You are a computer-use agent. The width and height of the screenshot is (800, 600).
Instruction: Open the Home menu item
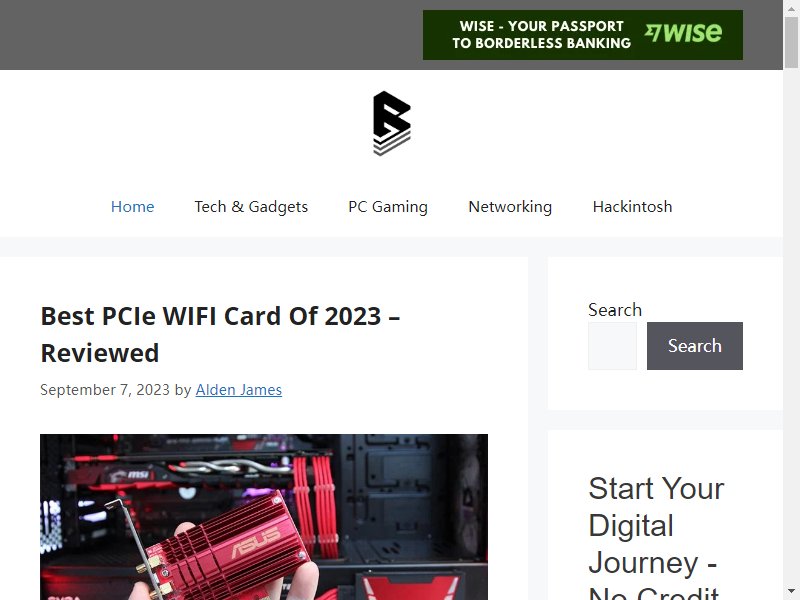pyautogui.click(x=133, y=207)
